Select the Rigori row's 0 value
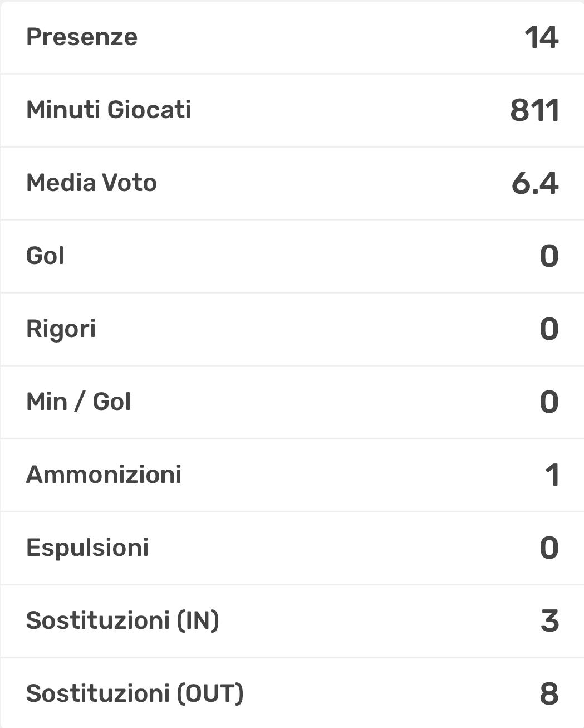 point(549,329)
